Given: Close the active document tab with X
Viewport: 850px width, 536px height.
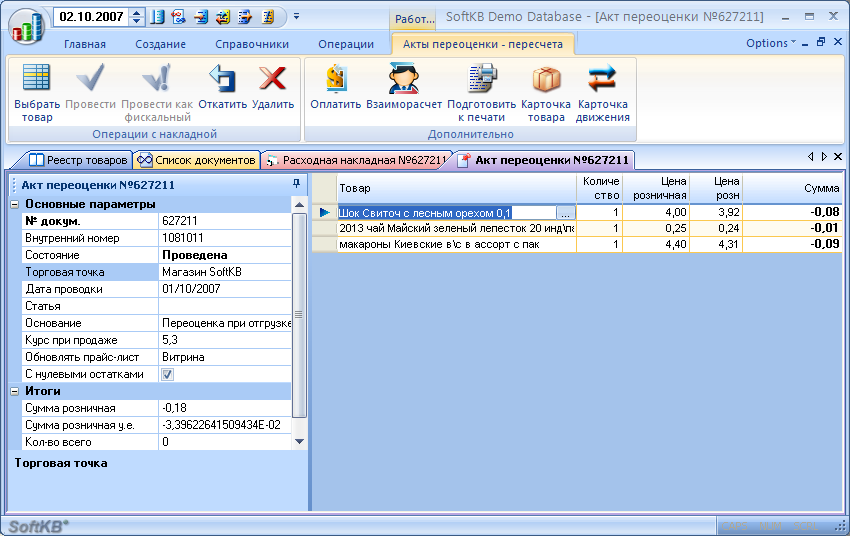Looking at the screenshot, I should coord(838,157).
